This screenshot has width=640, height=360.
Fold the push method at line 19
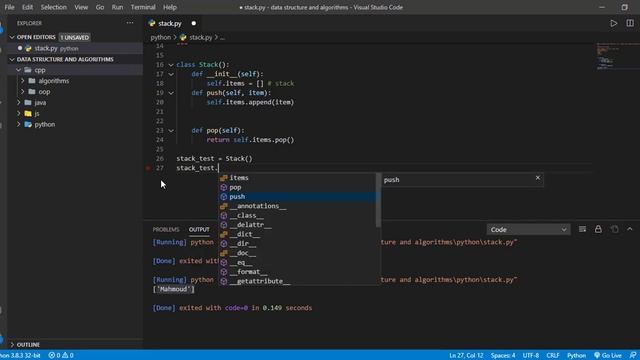pyautogui.click(x=171, y=93)
